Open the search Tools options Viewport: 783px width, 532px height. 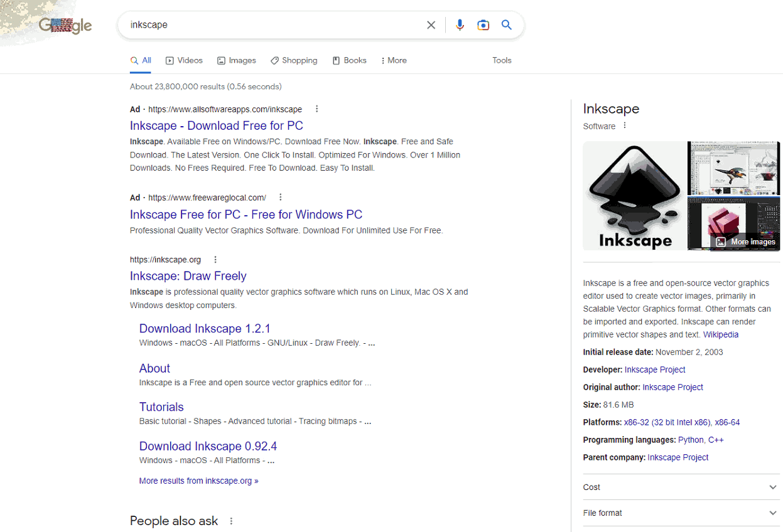click(502, 60)
